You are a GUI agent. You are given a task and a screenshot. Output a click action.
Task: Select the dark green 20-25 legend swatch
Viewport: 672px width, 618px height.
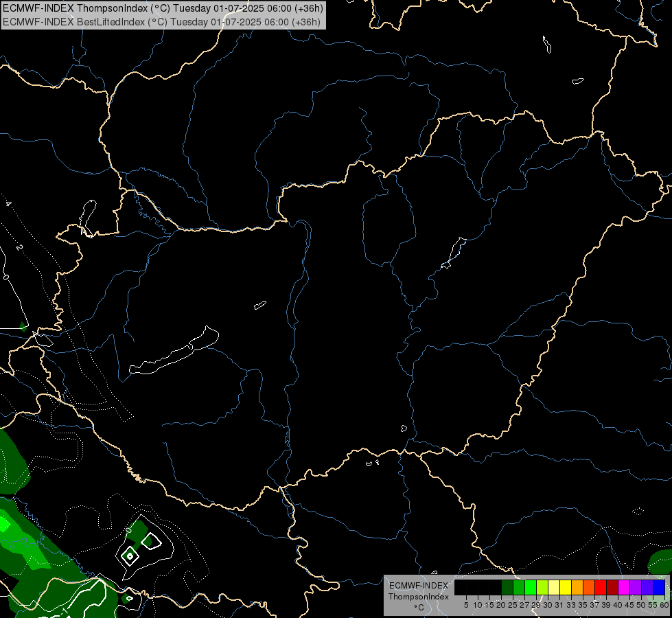point(507,587)
